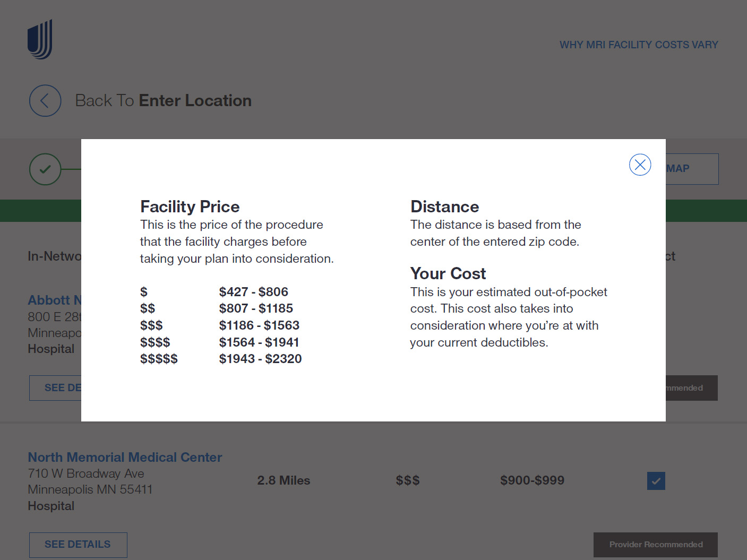Open the Abbott hospital name link
Screen dimensions: 747x560
click(55, 300)
